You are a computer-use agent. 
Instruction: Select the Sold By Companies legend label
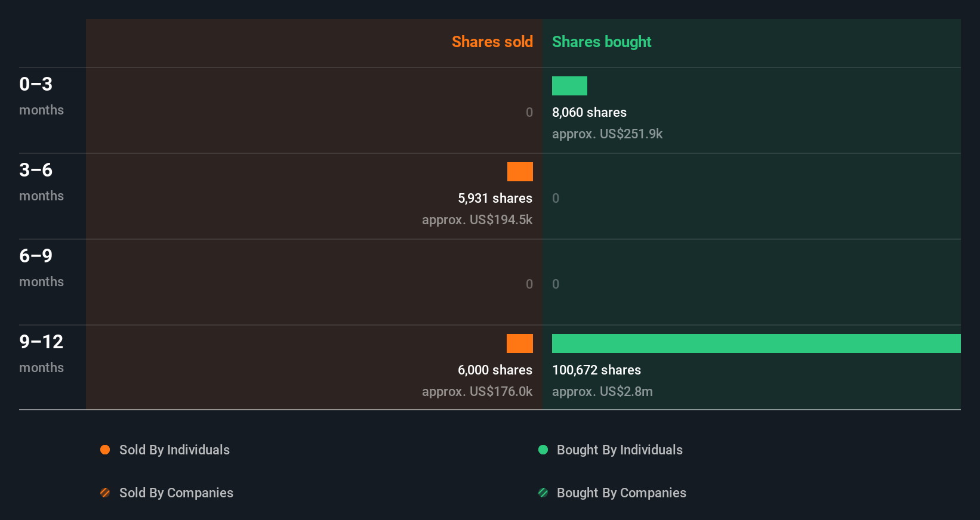[x=176, y=493]
